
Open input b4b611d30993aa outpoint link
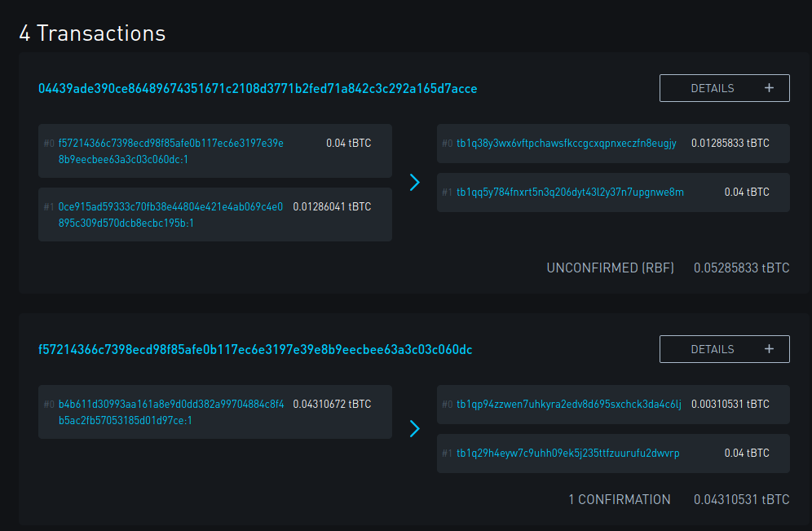171,413
